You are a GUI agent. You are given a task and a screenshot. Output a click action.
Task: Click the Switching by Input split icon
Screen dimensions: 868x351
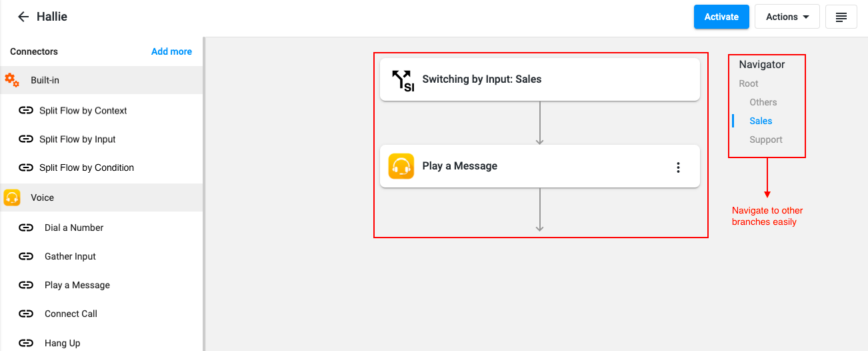tap(402, 79)
